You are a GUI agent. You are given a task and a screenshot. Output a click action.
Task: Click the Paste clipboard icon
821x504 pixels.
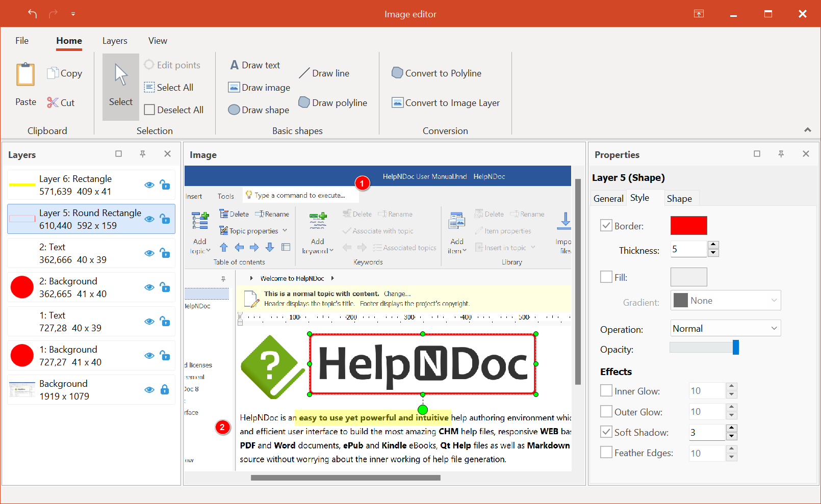(x=25, y=74)
